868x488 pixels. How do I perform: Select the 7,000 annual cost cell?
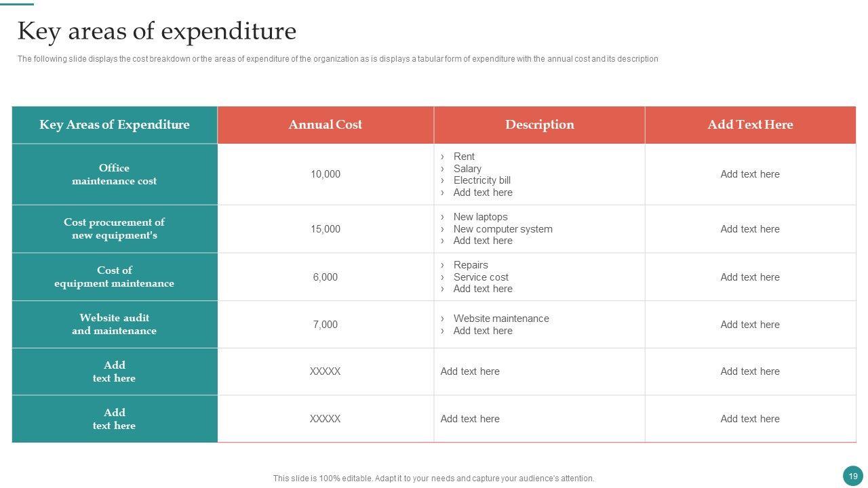point(325,325)
